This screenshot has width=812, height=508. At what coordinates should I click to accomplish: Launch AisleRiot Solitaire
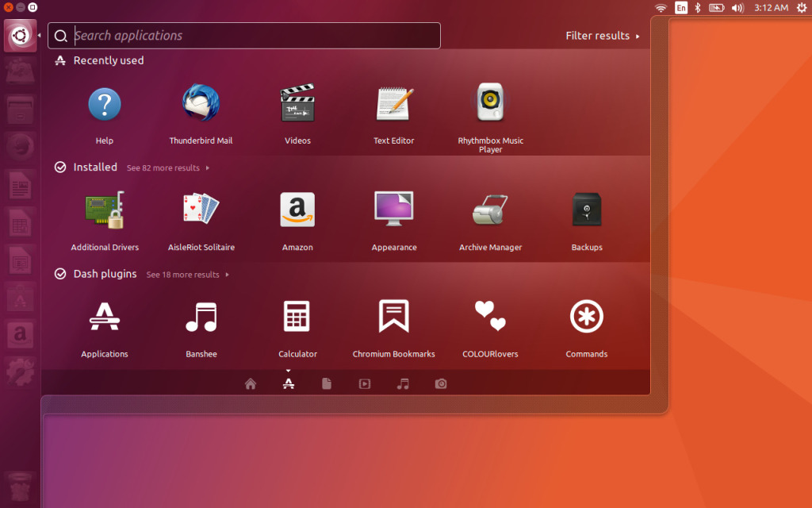coord(201,209)
